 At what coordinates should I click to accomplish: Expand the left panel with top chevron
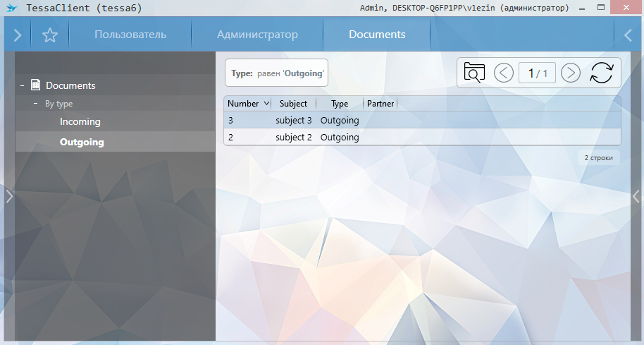coord(18,35)
